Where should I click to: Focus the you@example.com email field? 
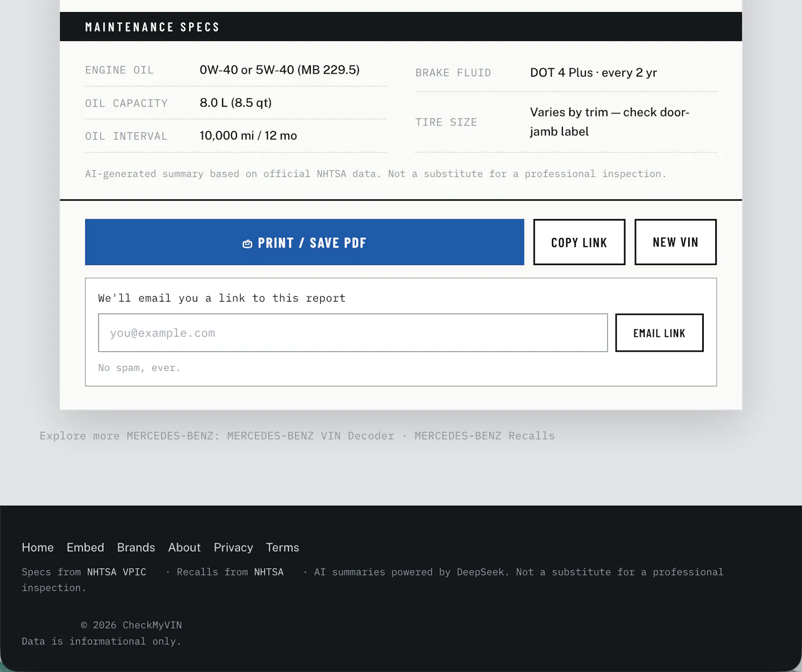click(x=353, y=333)
